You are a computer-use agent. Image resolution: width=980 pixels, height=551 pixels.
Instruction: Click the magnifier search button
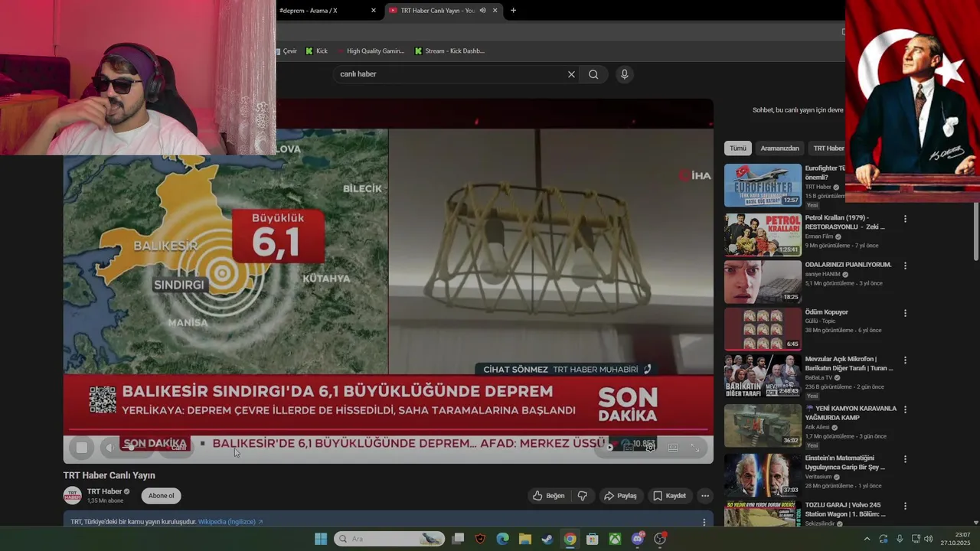593,74
